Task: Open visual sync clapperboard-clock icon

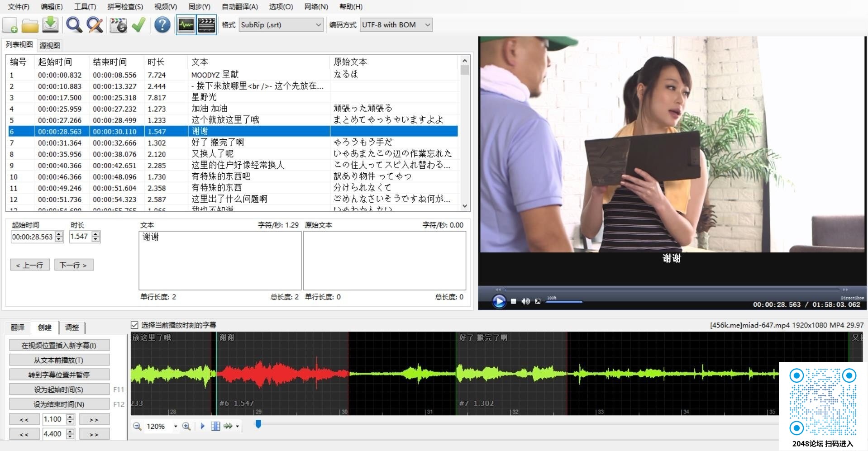Action: [119, 25]
